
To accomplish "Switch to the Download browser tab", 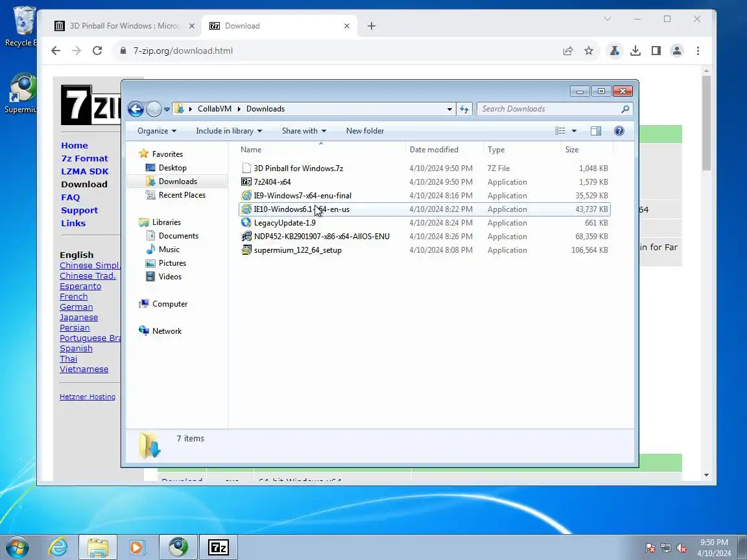I will (x=279, y=26).
